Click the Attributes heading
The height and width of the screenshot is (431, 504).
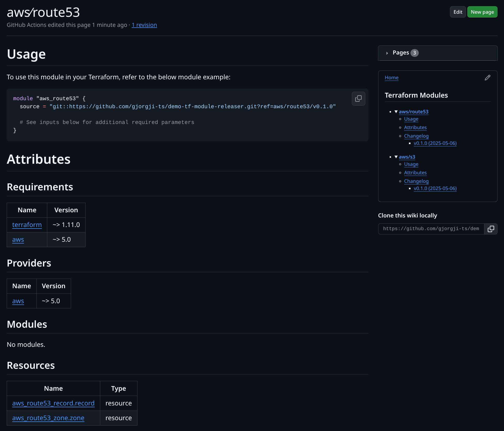tap(39, 159)
